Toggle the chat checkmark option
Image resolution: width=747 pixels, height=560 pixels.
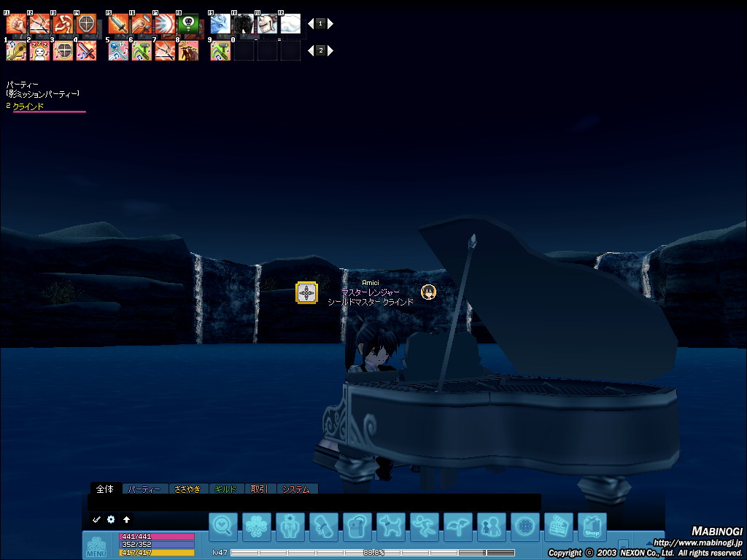[96, 519]
